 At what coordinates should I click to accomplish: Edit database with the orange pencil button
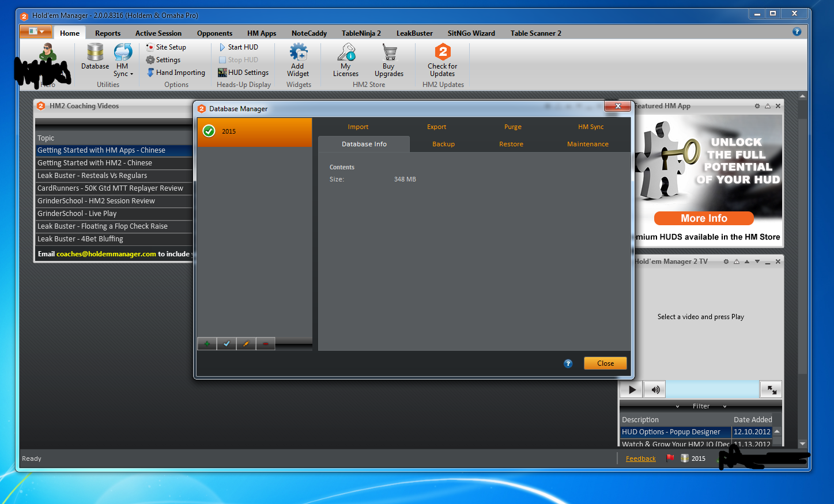246,344
